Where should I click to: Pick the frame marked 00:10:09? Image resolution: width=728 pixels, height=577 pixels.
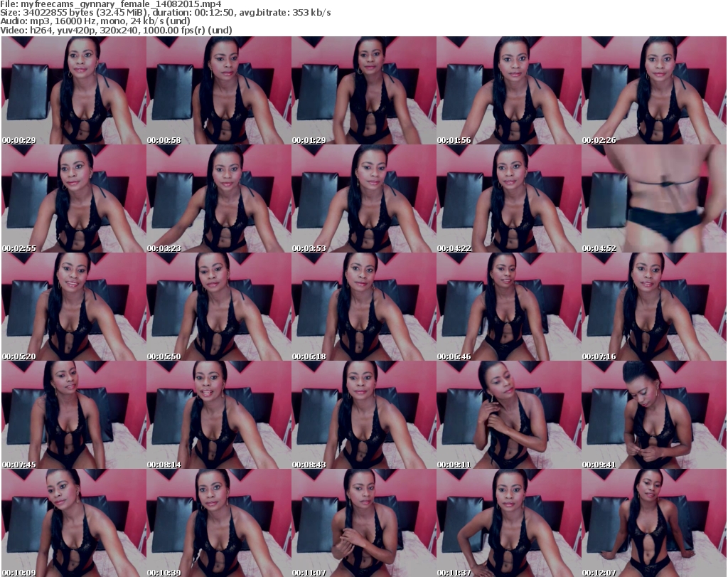click(74, 523)
